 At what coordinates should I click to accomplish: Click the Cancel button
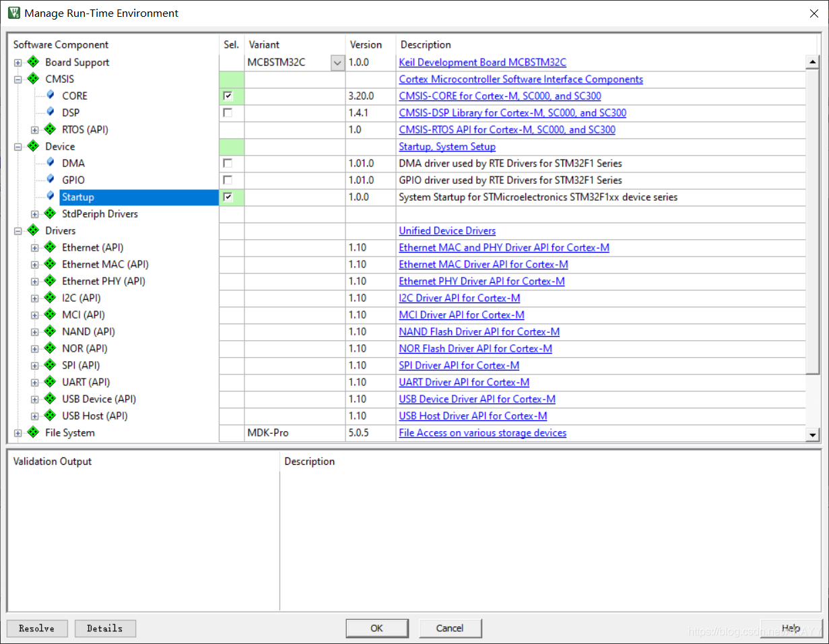450,629
